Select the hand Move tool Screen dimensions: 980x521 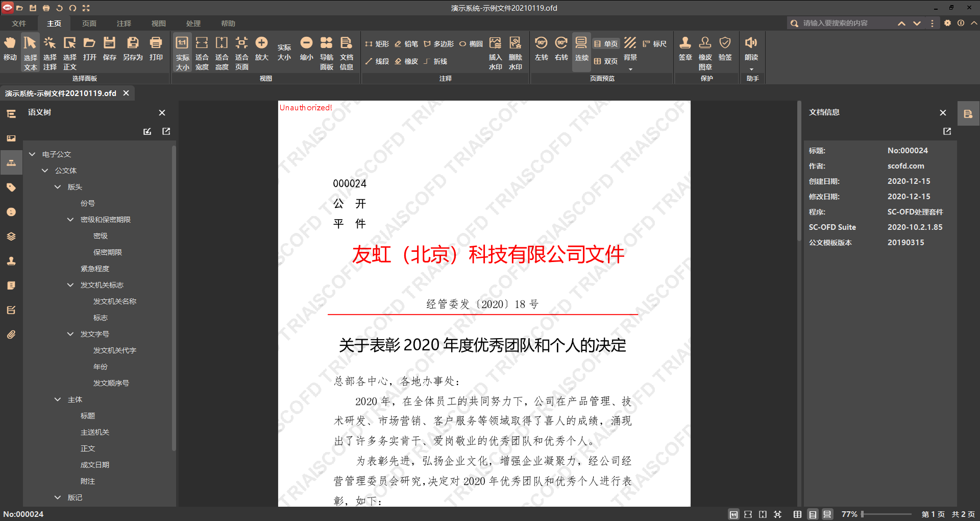coord(10,49)
